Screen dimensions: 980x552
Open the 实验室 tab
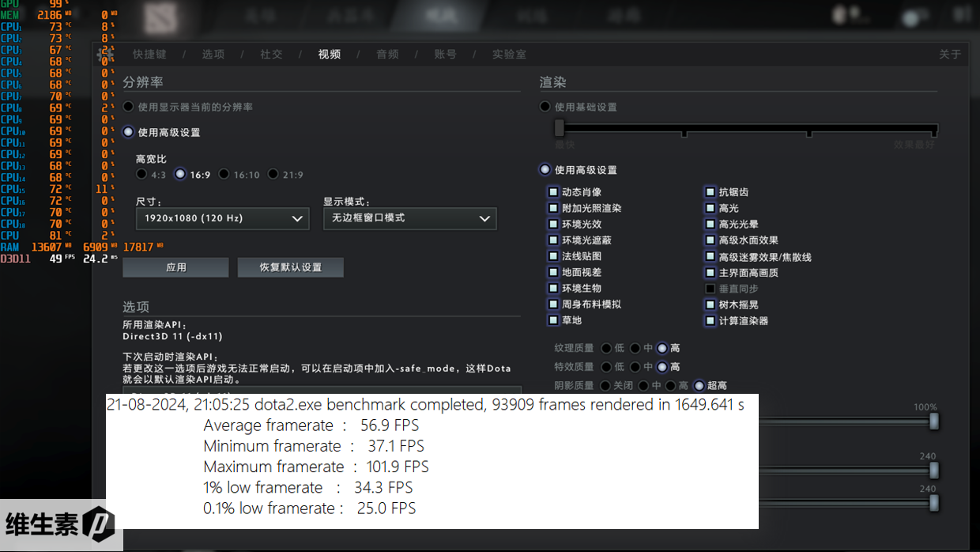click(509, 55)
